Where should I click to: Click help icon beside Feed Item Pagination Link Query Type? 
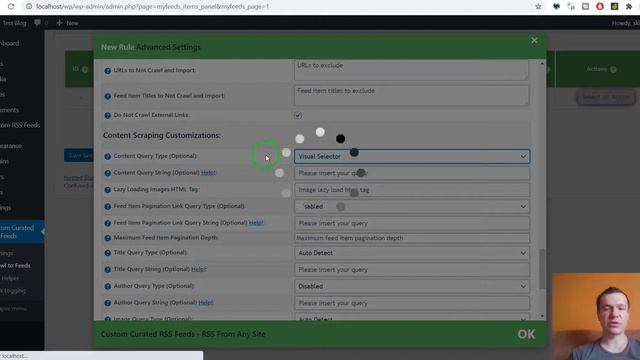108,207
